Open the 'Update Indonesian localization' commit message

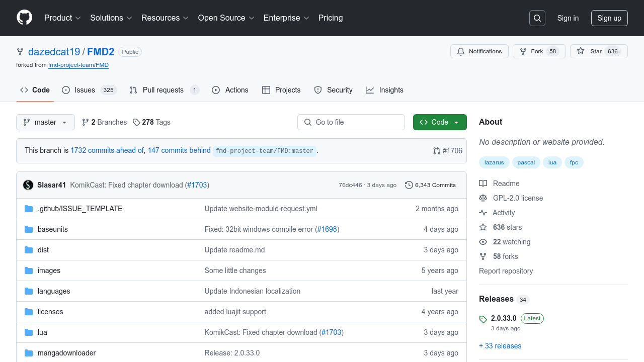click(253, 291)
